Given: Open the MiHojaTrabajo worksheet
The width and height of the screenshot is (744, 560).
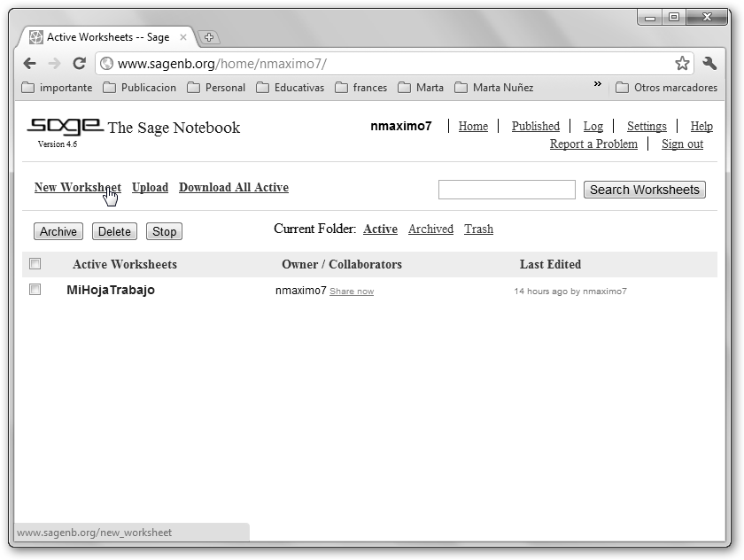Looking at the screenshot, I should (111, 290).
